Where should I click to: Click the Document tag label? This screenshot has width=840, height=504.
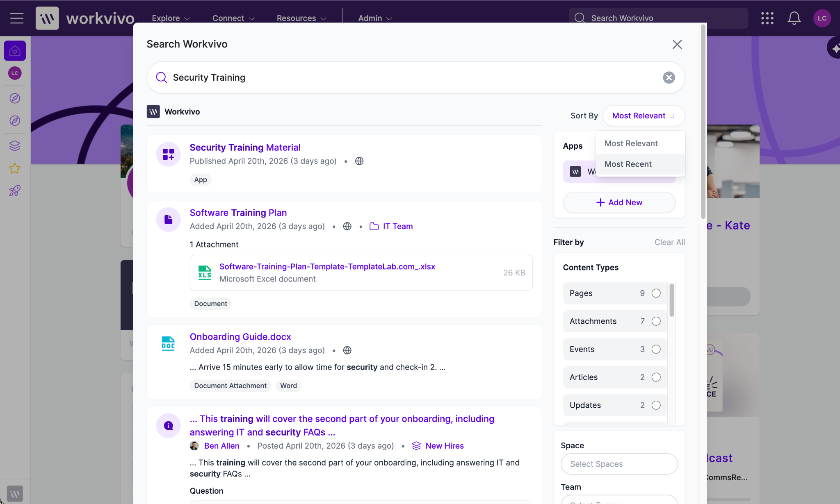click(x=210, y=304)
